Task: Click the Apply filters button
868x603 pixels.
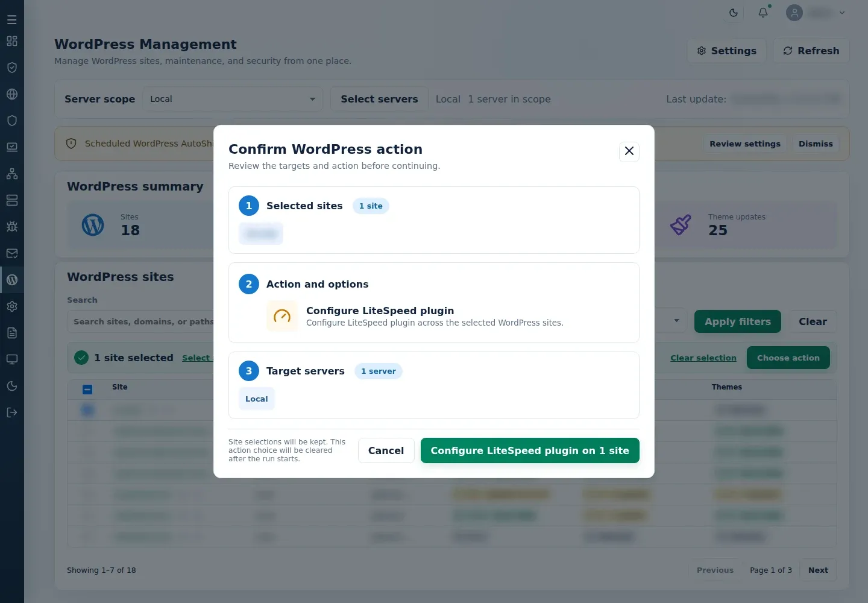Action: (x=738, y=321)
